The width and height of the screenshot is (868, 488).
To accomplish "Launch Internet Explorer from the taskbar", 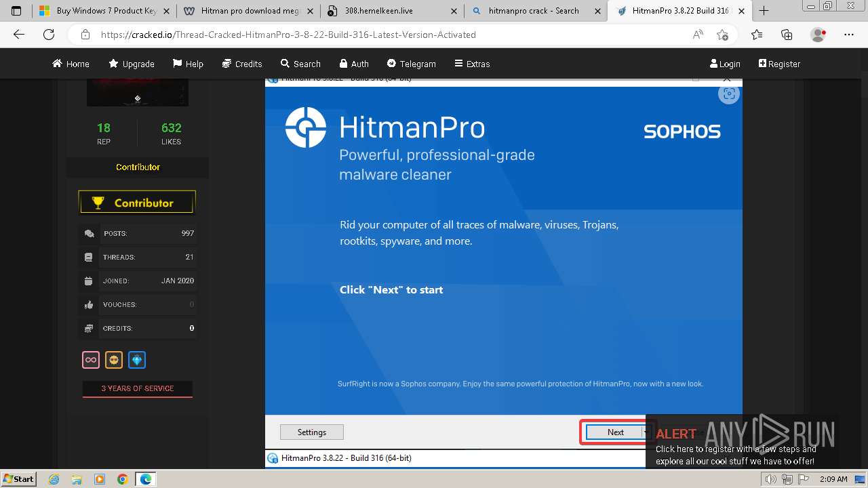I will point(54,479).
